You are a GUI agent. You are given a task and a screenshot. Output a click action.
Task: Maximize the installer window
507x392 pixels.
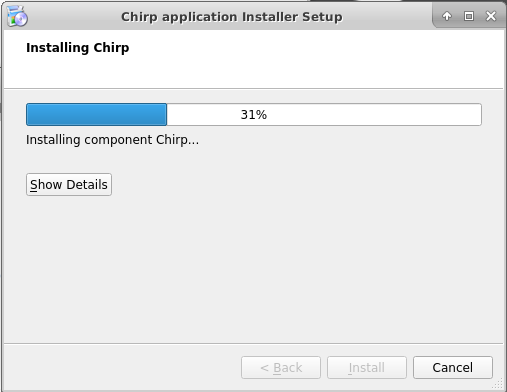pyautogui.click(x=469, y=16)
